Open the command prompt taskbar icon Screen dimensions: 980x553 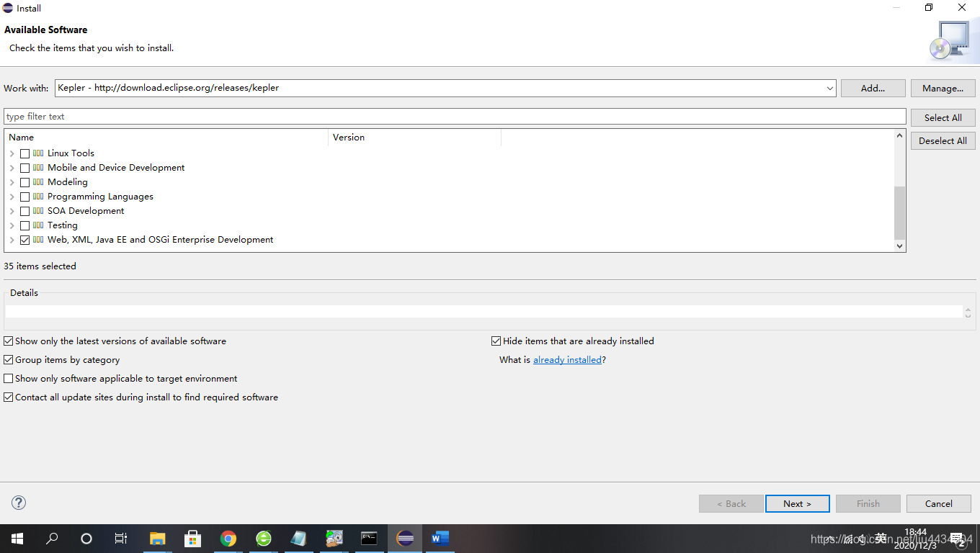[x=369, y=538]
